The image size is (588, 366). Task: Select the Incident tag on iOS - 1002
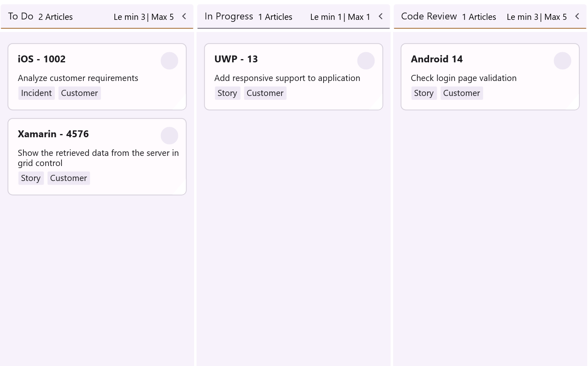36,93
